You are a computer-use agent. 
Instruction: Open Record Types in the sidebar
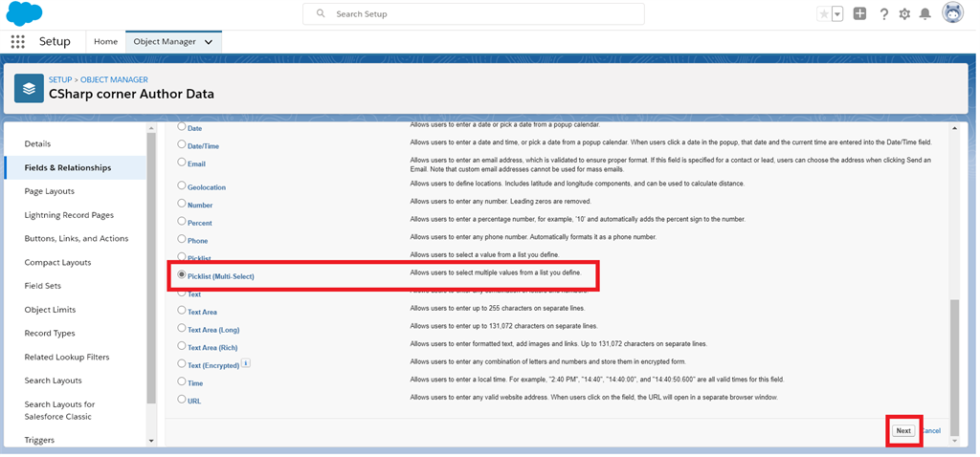click(50, 334)
